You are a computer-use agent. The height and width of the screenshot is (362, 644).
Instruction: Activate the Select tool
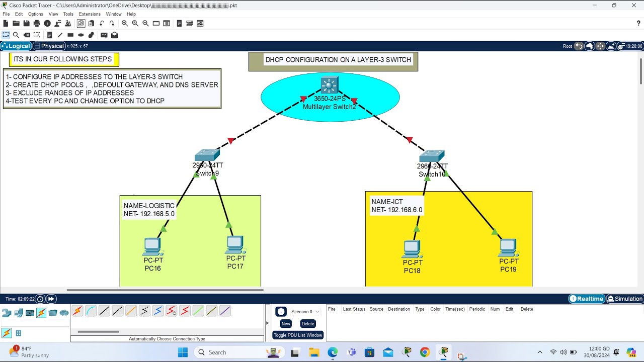click(6, 35)
